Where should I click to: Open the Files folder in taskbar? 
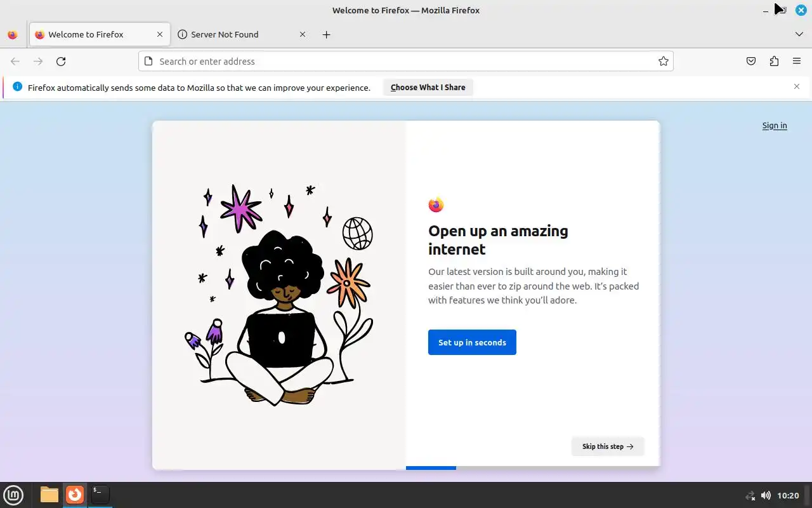(x=49, y=495)
